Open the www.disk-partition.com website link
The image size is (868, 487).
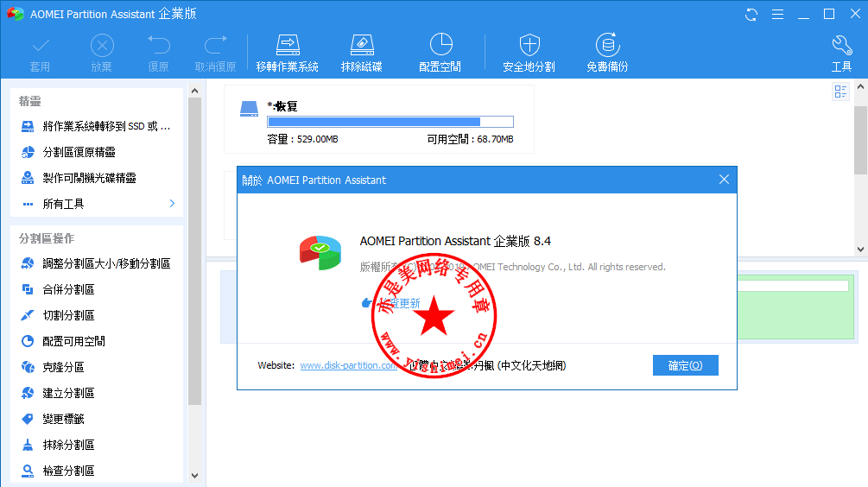tap(349, 365)
